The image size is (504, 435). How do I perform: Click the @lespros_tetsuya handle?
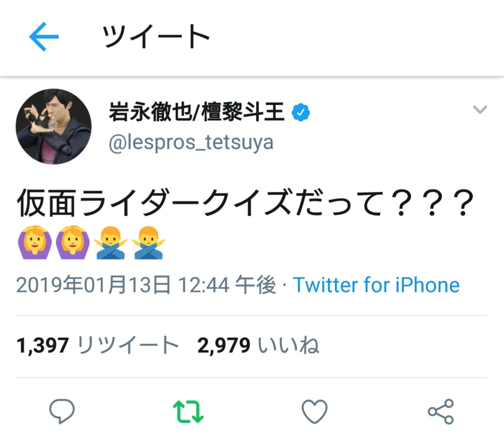(x=191, y=142)
